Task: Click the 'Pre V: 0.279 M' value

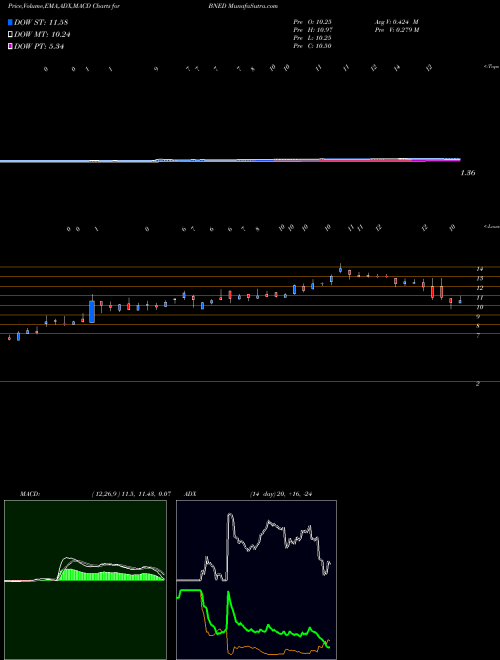Action: (396, 30)
